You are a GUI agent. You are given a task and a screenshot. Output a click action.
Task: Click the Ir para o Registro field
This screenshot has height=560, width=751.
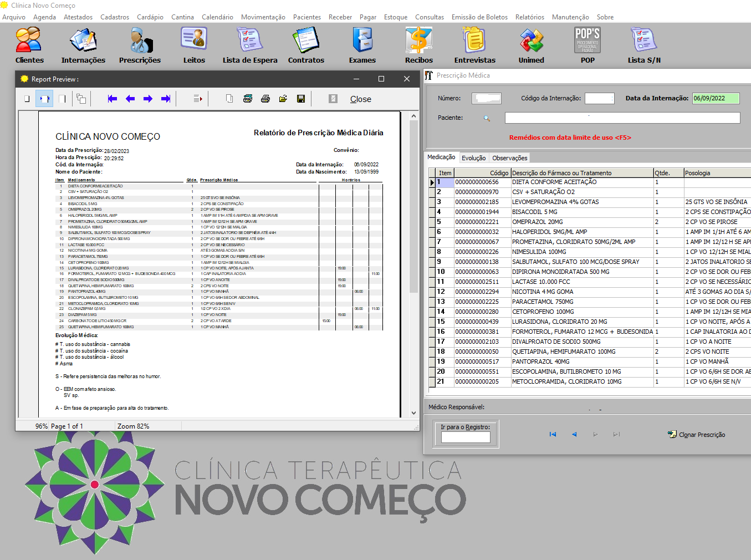pos(466,437)
